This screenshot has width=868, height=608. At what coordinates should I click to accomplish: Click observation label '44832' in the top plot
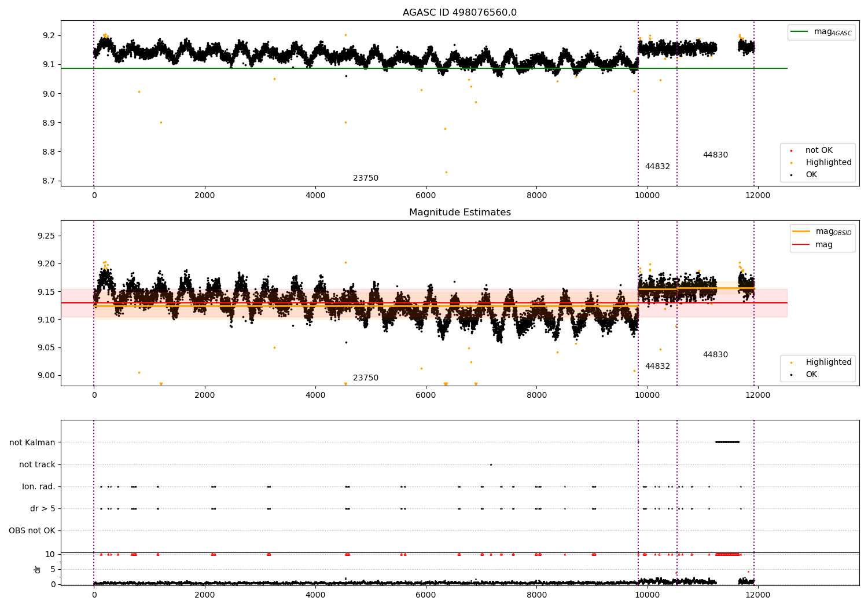click(x=657, y=167)
